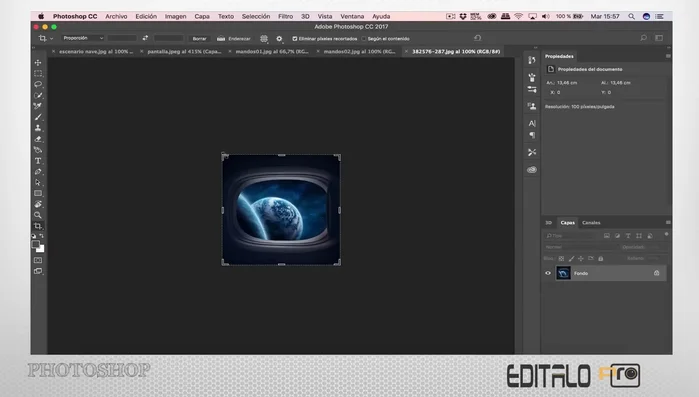Open the Brush presets panel icon

pyautogui.click(x=531, y=77)
